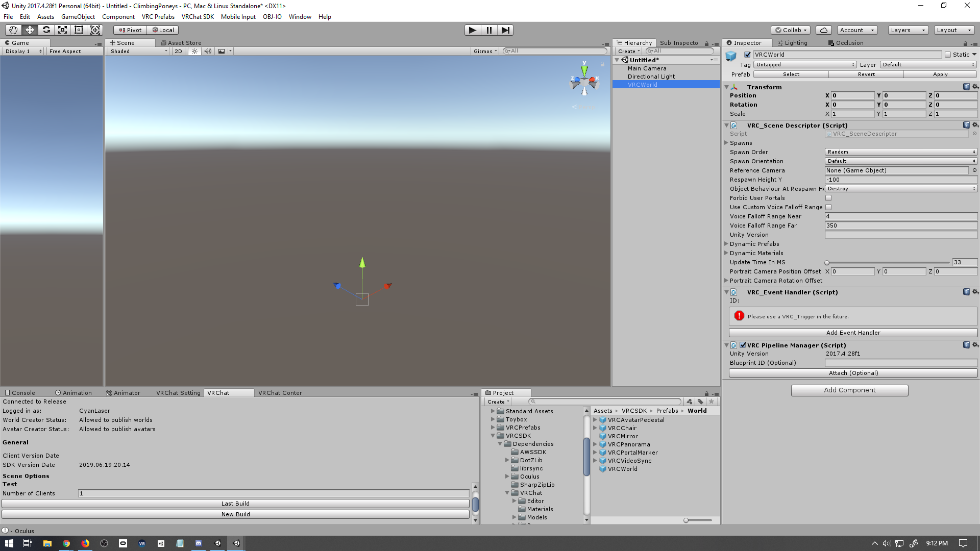Toggle scene audio speaker icon
980x551 pixels.
(208, 51)
